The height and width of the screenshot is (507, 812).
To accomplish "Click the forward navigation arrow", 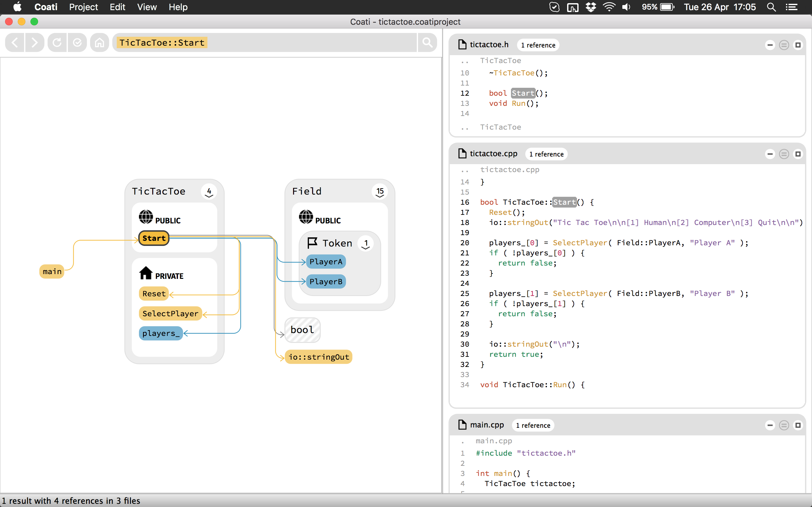I will coord(35,42).
